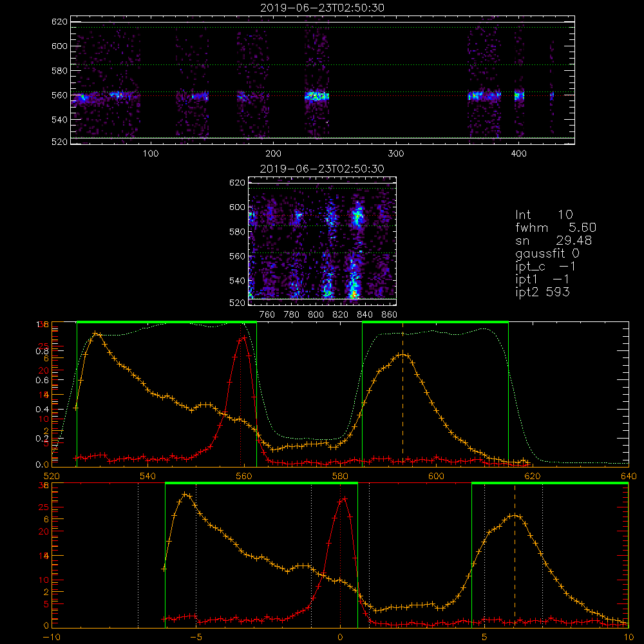The width and height of the screenshot is (644, 644).
Task: Click the red curve peak in upper profile plot
Action: [244, 337]
